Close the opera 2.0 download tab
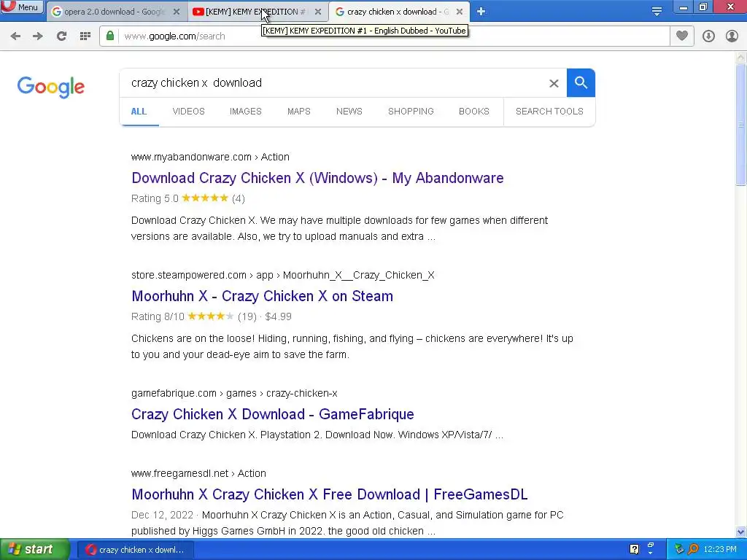 pos(177,12)
